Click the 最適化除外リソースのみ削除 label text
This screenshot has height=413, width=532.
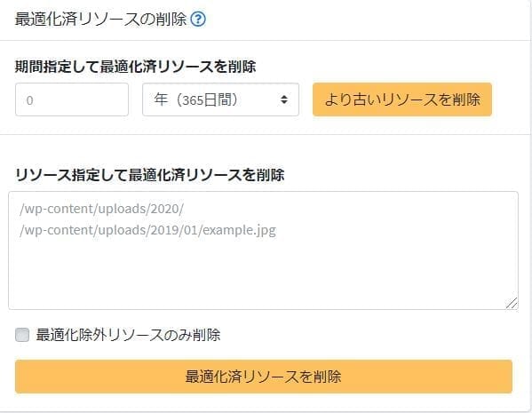click(x=128, y=335)
